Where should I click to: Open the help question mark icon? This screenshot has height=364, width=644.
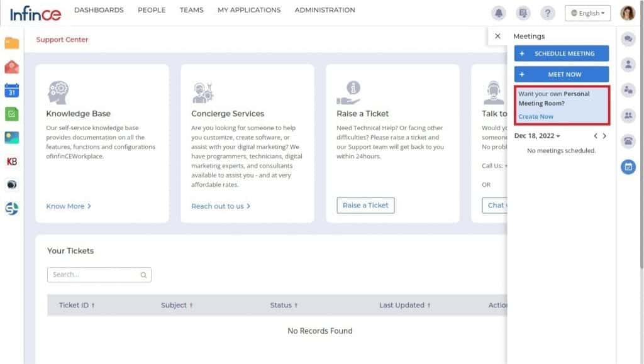pos(548,13)
